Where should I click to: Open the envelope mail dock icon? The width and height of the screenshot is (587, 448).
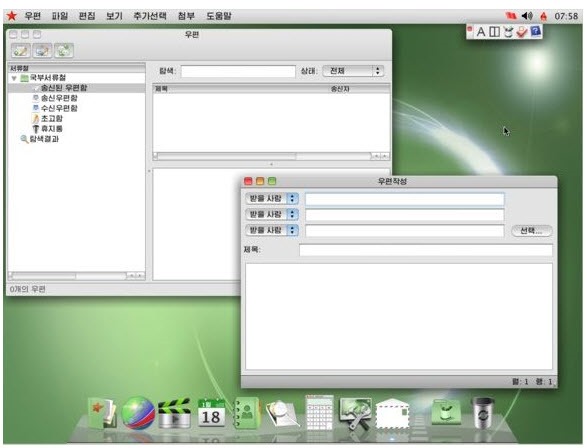tap(392, 414)
